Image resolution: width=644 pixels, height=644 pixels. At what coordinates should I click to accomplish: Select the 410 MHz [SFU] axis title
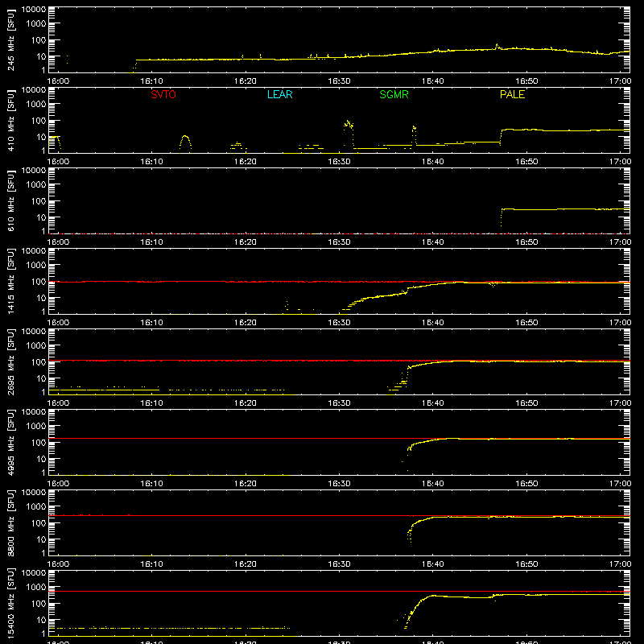(x=11, y=120)
